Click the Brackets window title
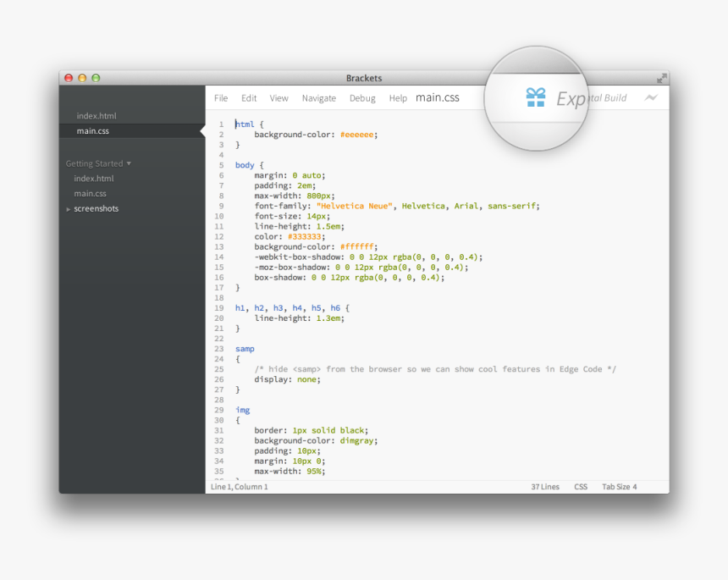 364,78
